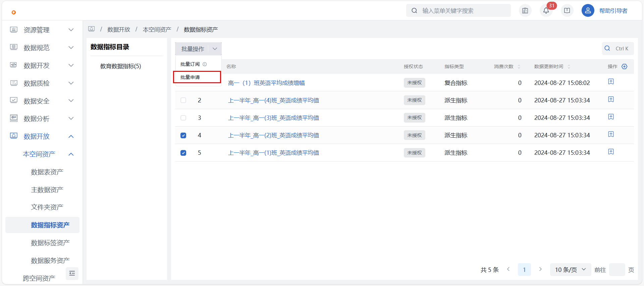This screenshot has width=644, height=286.
Task: Click the 资源管理 sidebar icon
Action: click(14, 30)
